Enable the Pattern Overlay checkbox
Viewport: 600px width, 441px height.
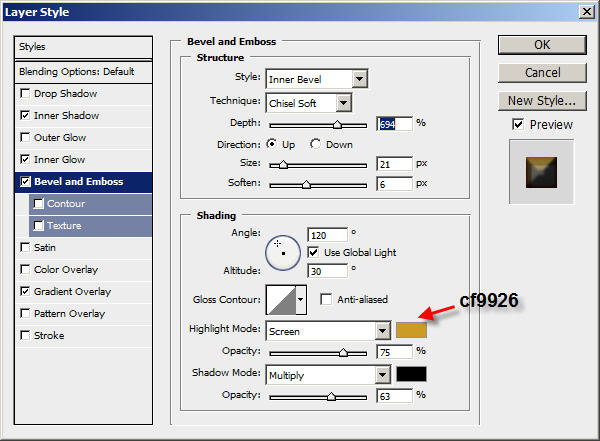point(25,314)
